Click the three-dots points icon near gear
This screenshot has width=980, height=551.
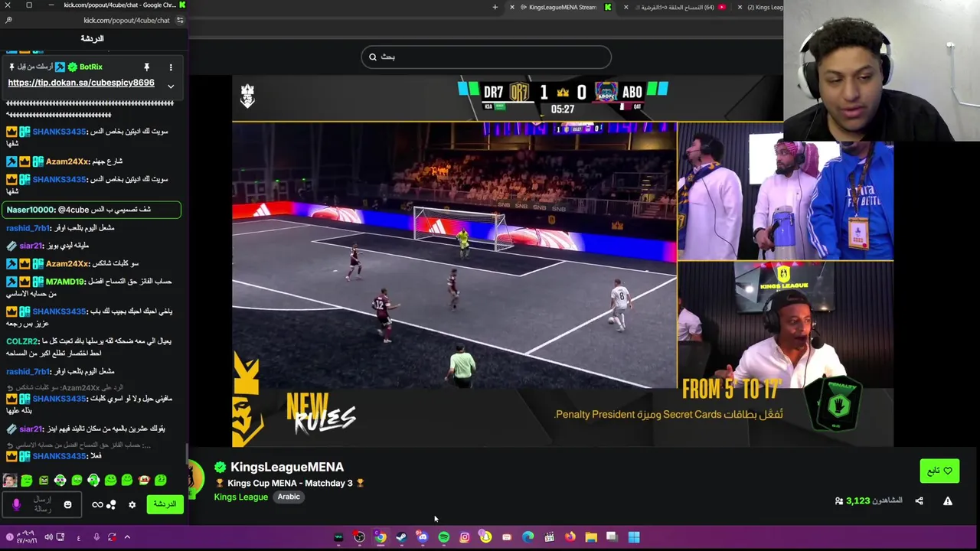tap(112, 504)
